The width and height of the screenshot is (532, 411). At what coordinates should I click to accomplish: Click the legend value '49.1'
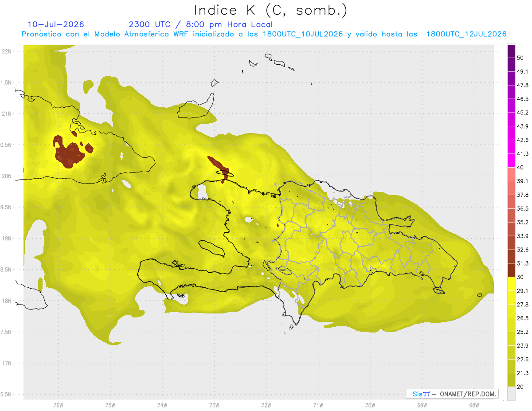coord(523,72)
